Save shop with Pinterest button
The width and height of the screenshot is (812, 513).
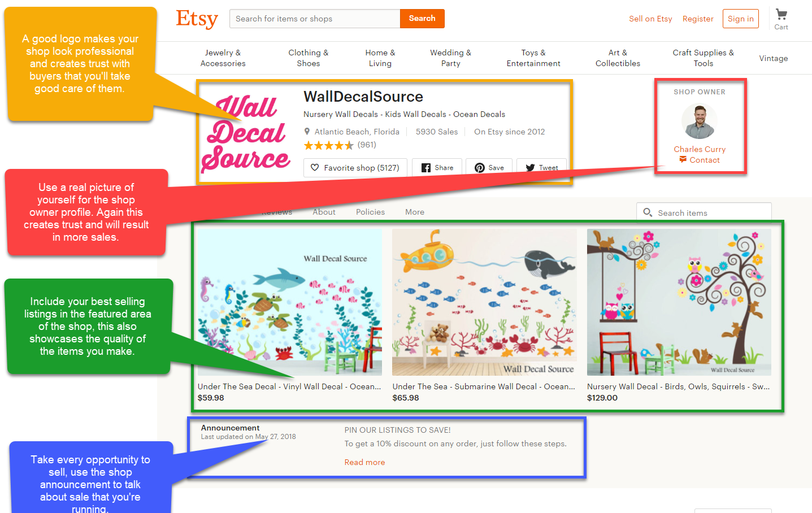point(489,168)
